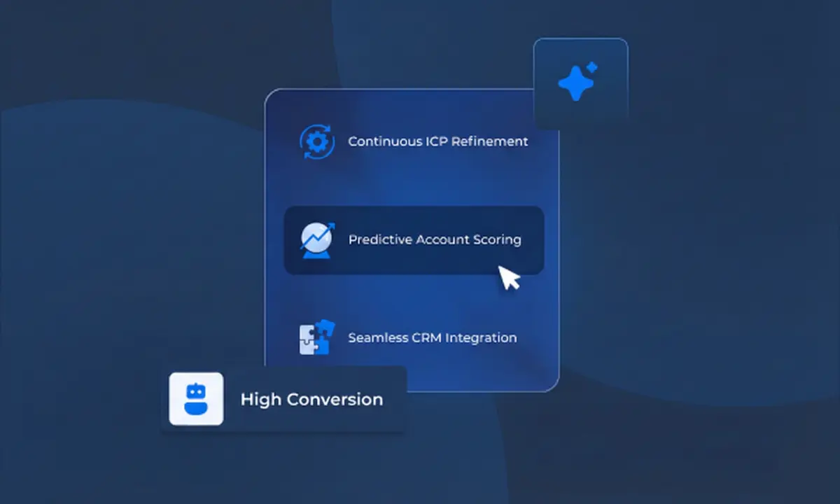
Task: Click the High Conversion label
Action: point(311,399)
